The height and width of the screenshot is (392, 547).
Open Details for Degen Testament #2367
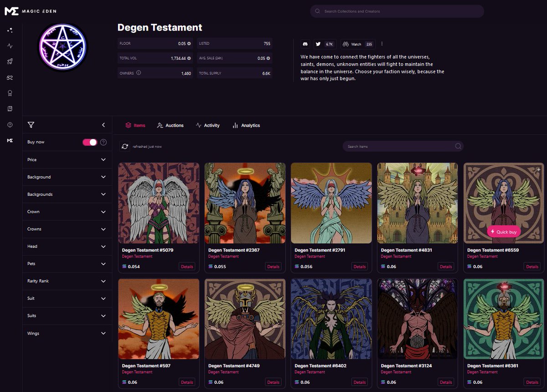pyautogui.click(x=273, y=267)
